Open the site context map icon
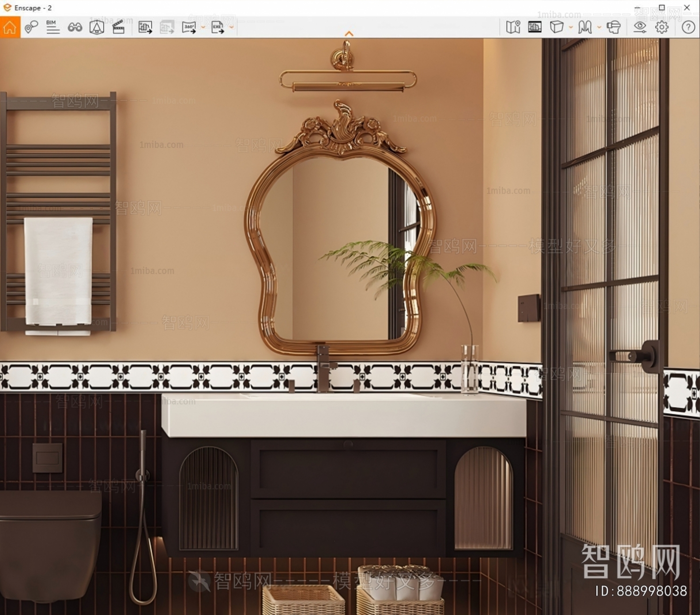 coord(513,27)
